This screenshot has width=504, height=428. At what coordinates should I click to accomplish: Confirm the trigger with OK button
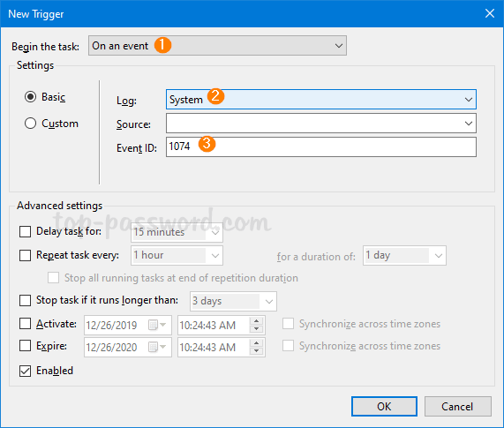(384, 407)
